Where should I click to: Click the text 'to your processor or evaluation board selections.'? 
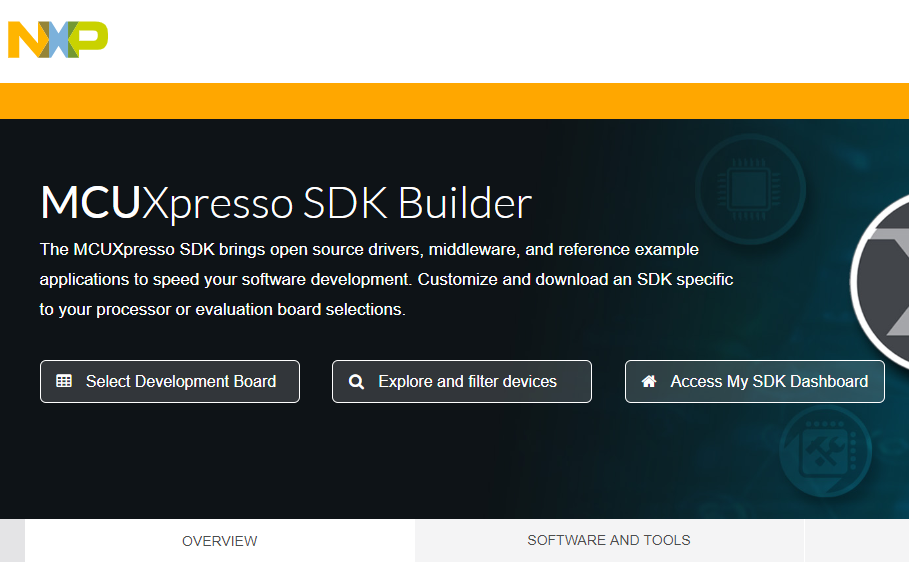[223, 310]
